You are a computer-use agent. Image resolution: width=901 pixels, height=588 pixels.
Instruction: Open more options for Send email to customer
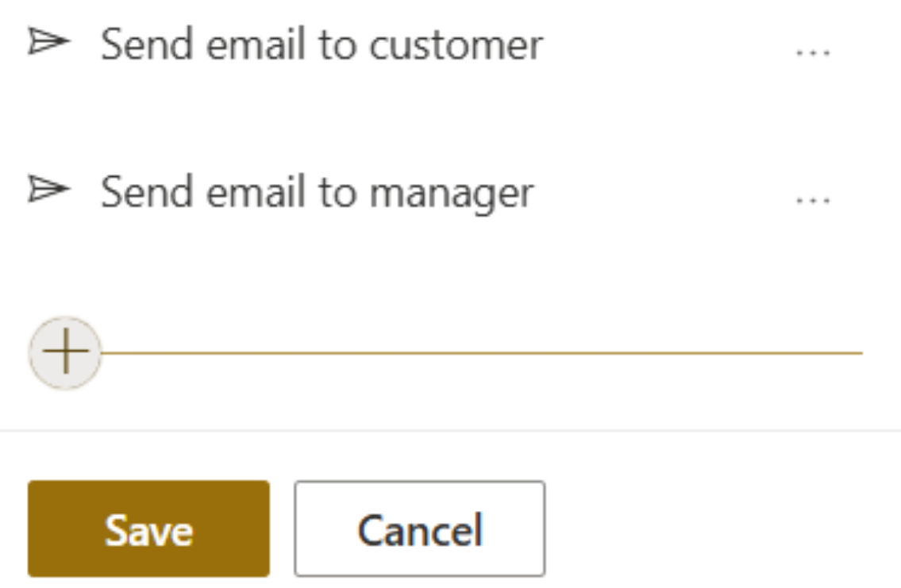pyautogui.click(x=813, y=53)
